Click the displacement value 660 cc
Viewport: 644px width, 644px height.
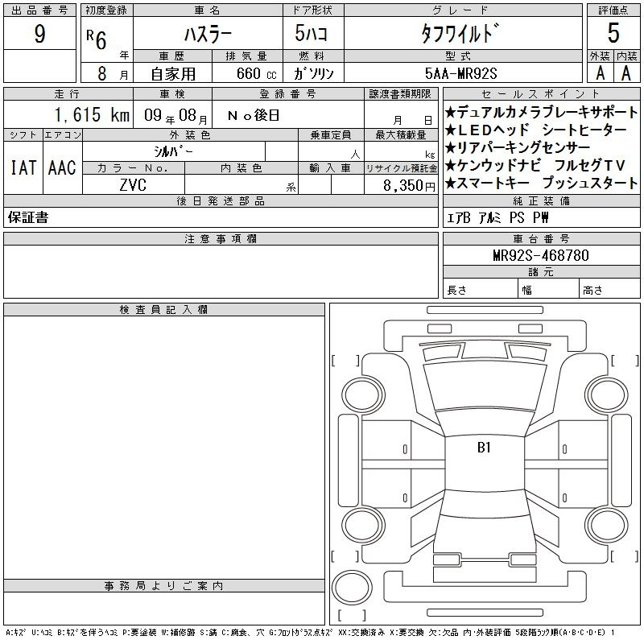256,74
